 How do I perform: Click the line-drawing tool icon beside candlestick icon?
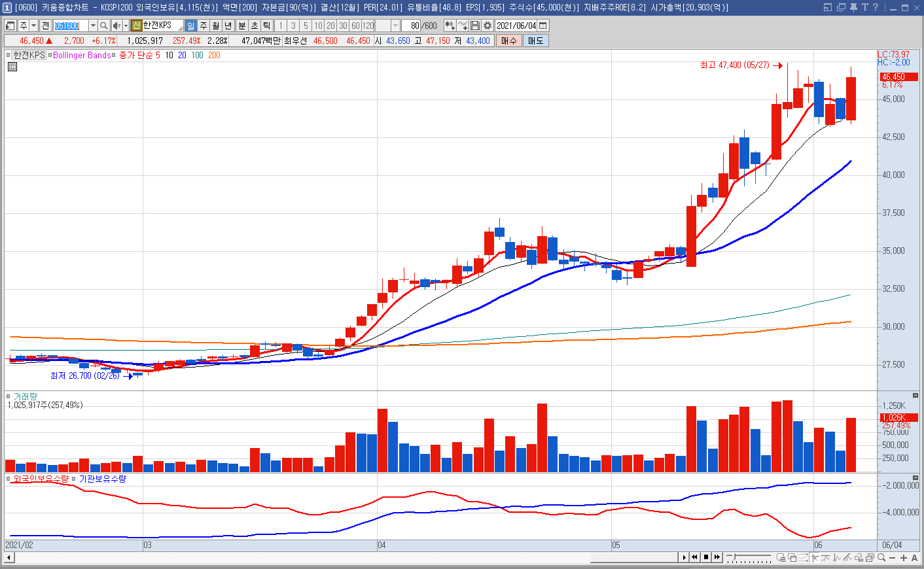(x=463, y=26)
